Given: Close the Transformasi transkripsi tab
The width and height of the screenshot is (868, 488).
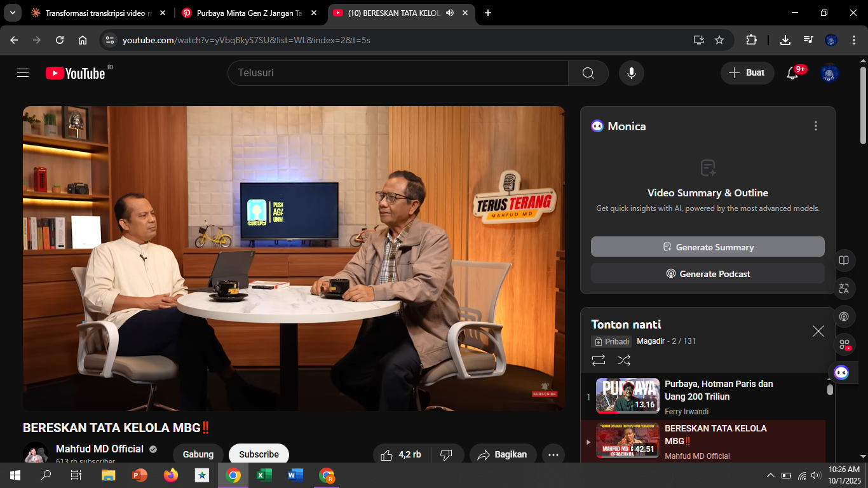Looking at the screenshot, I should pyautogui.click(x=162, y=13).
